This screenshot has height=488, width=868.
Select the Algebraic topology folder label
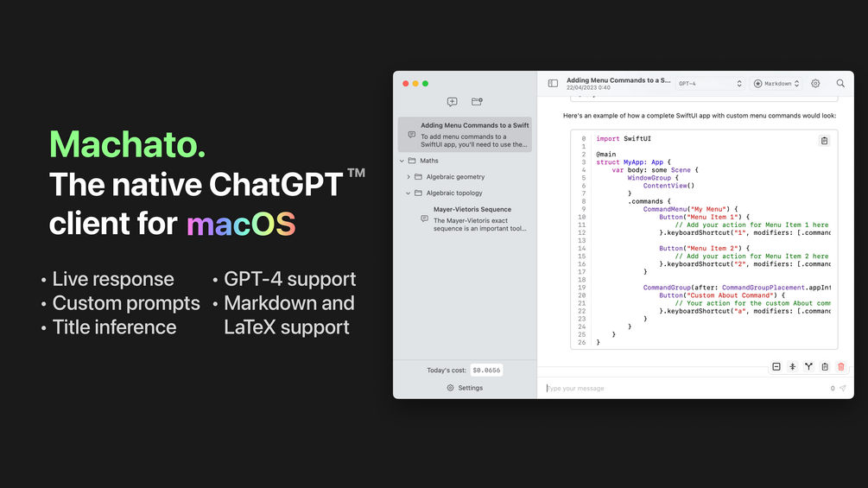(x=454, y=193)
